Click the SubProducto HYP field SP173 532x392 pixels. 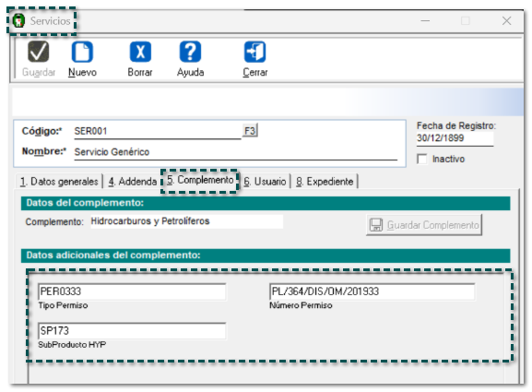click(x=132, y=331)
